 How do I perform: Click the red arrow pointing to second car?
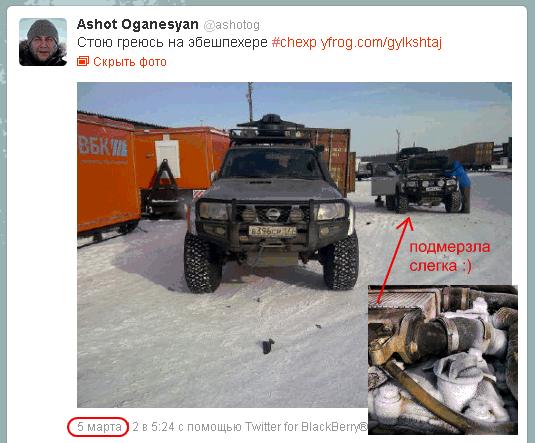pos(393,259)
